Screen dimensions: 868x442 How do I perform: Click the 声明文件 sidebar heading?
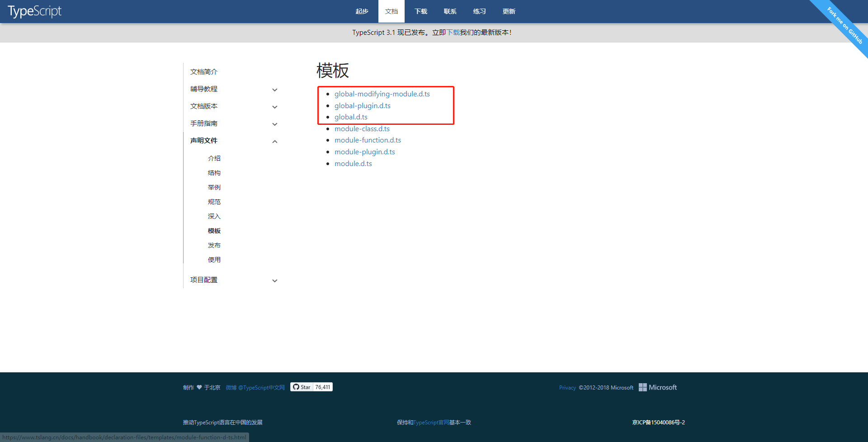point(204,141)
